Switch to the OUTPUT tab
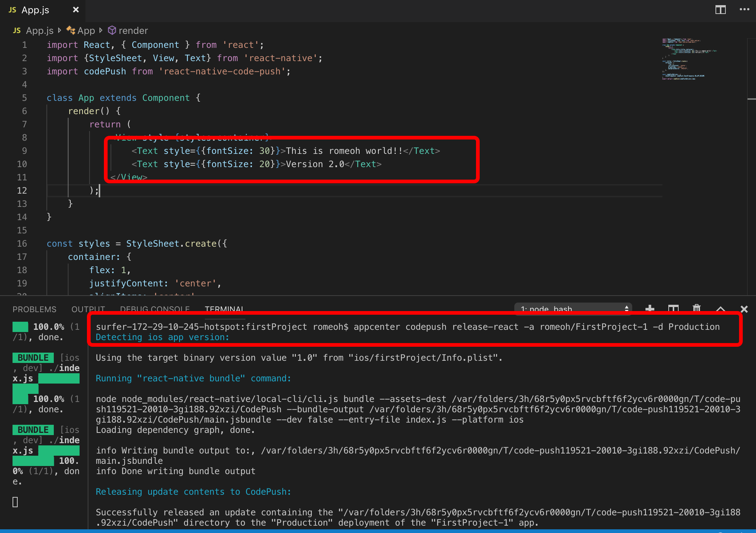This screenshot has height=533, width=756. (88, 309)
